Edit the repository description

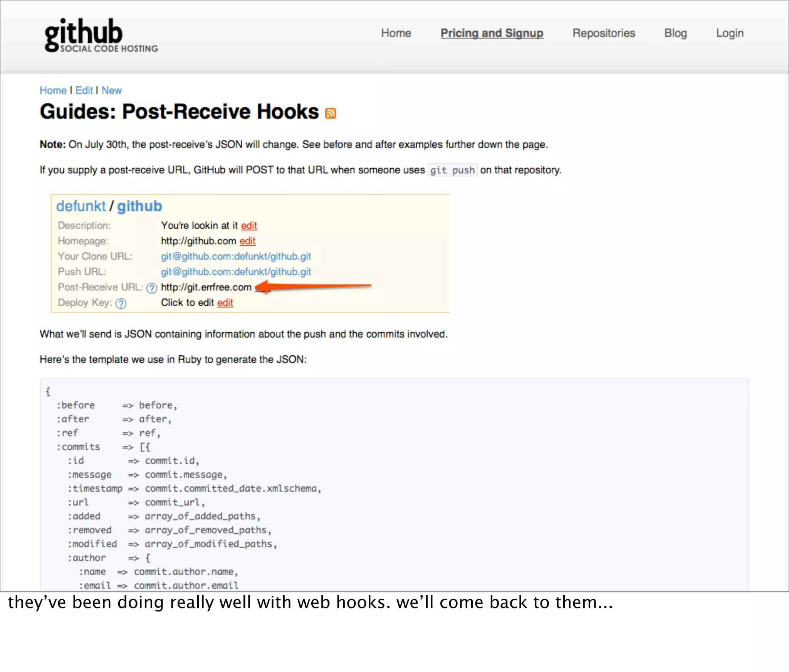point(249,226)
